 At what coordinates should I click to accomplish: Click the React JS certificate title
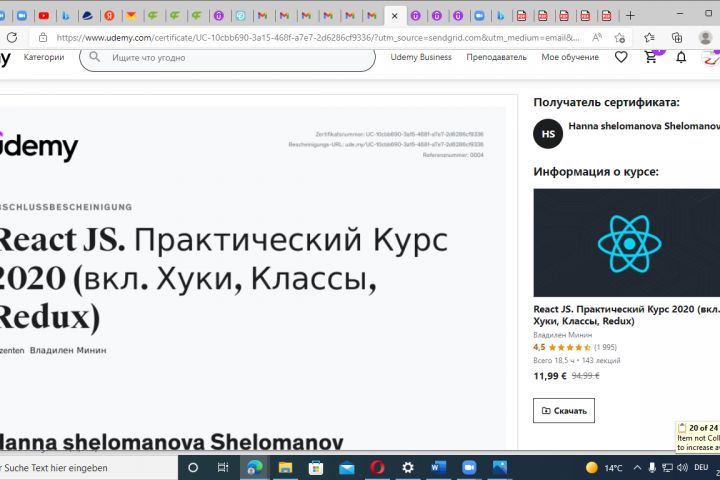[x=222, y=278]
